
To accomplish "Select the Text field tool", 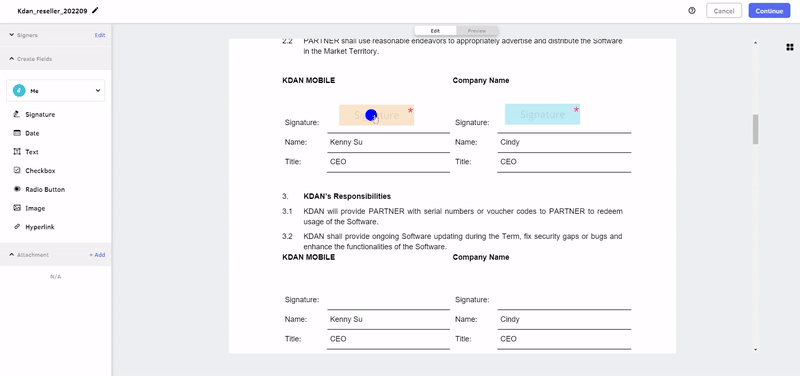I will click(x=26, y=152).
